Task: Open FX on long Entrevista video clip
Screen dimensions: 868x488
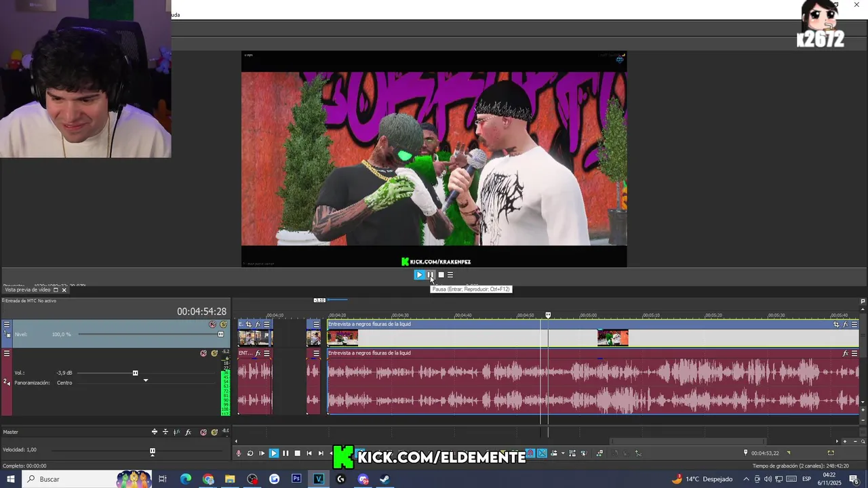Action: (x=845, y=325)
